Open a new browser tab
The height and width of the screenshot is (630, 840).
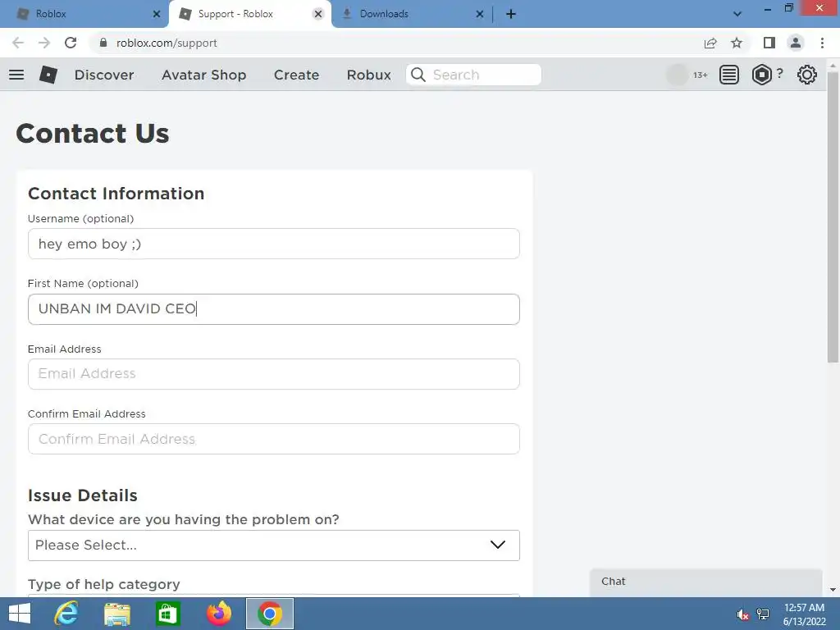[x=511, y=14]
